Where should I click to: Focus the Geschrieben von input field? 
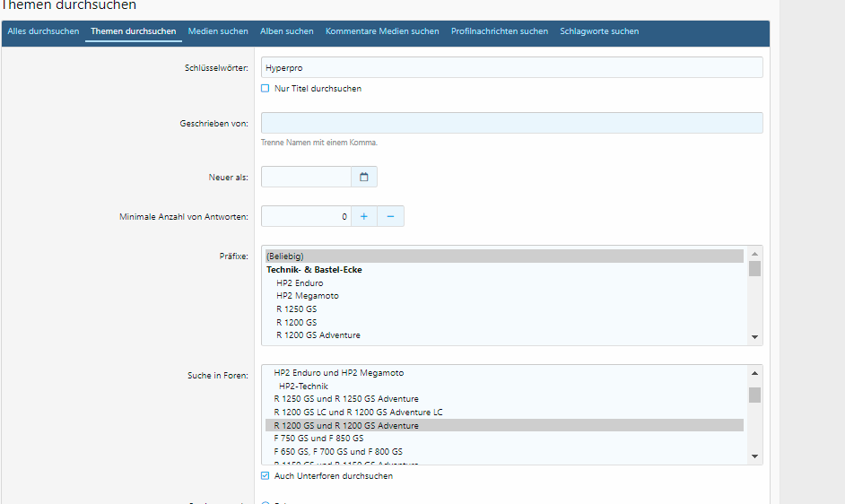(x=512, y=123)
